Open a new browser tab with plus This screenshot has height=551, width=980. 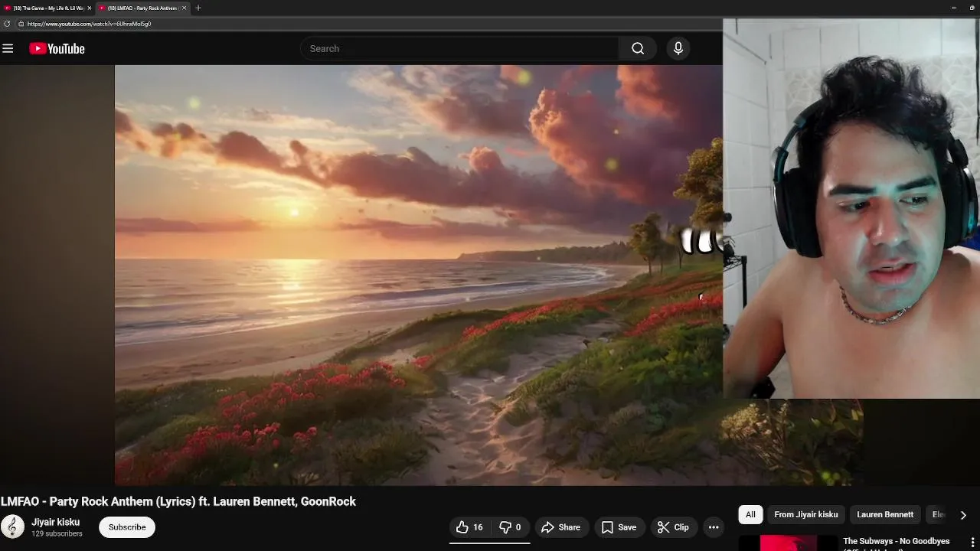[x=198, y=8]
